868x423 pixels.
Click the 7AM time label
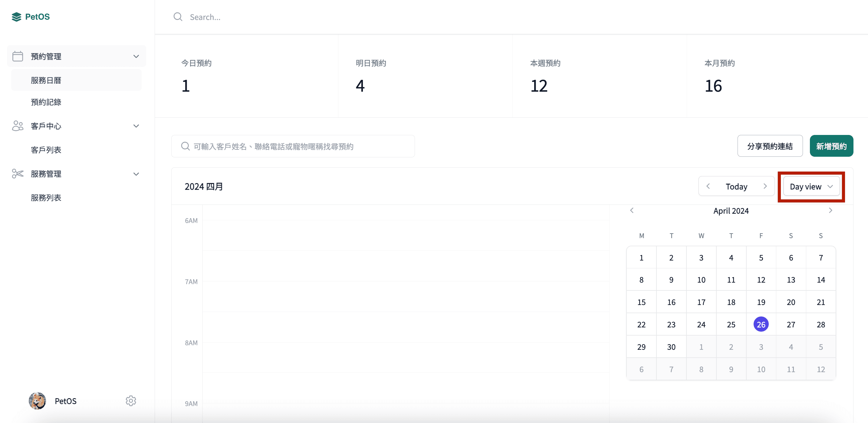(191, 282)
